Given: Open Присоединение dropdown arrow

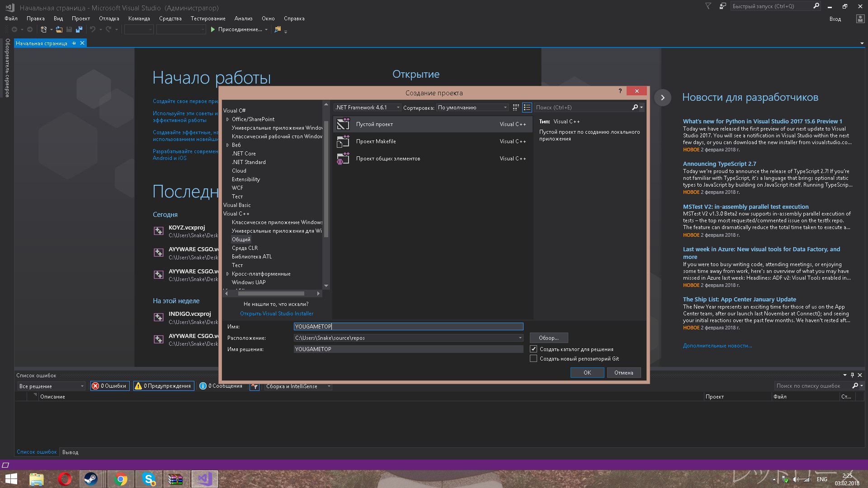Looking at the screenshot, I should coord(266,29).
